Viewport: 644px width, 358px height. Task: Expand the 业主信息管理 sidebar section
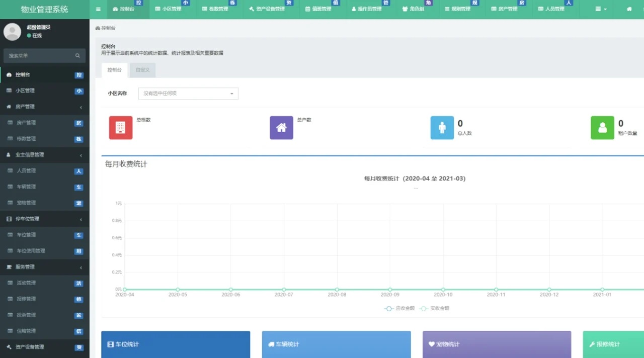[x=44, y=155]
